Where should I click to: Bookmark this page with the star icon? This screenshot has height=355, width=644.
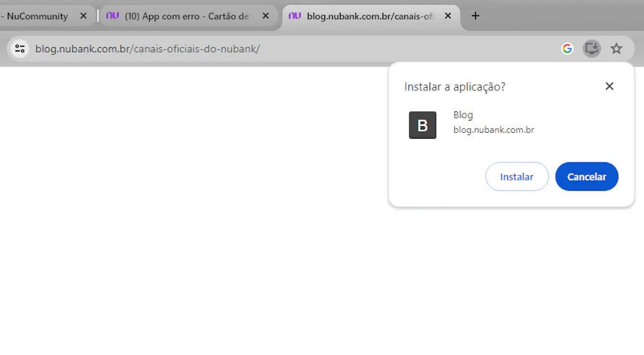616,48
